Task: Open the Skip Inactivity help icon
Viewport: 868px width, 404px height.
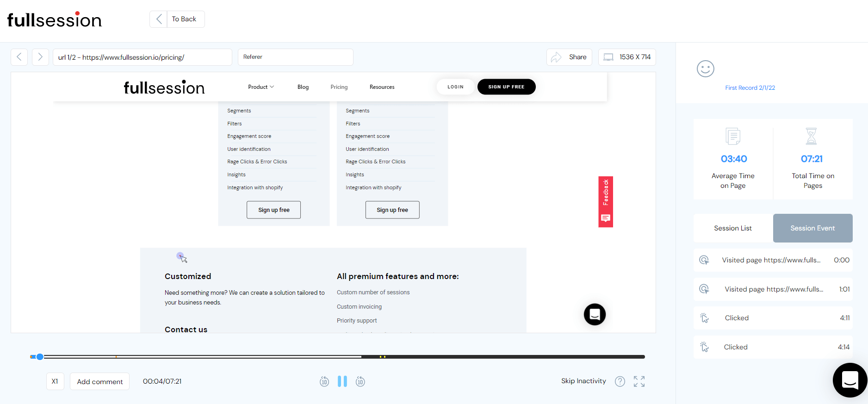Action: [620, 381]
